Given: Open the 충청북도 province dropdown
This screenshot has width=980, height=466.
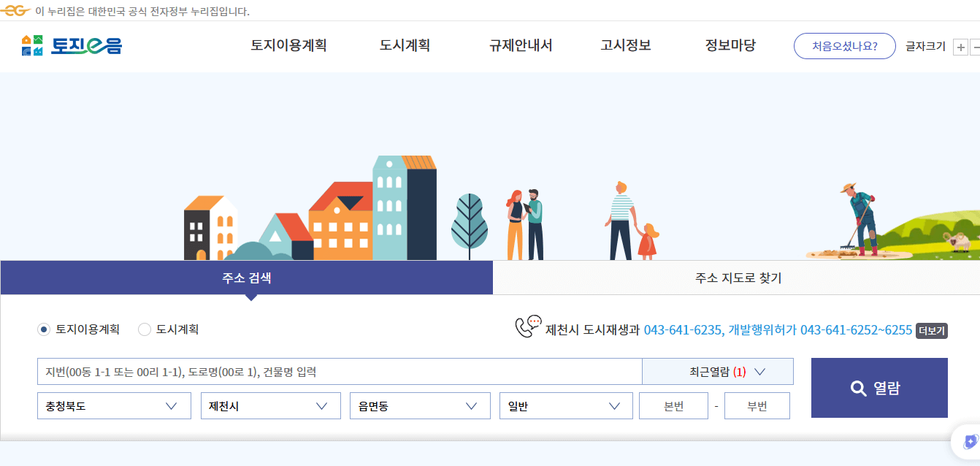Looking at the screenshot, I should tap(114, 405).
